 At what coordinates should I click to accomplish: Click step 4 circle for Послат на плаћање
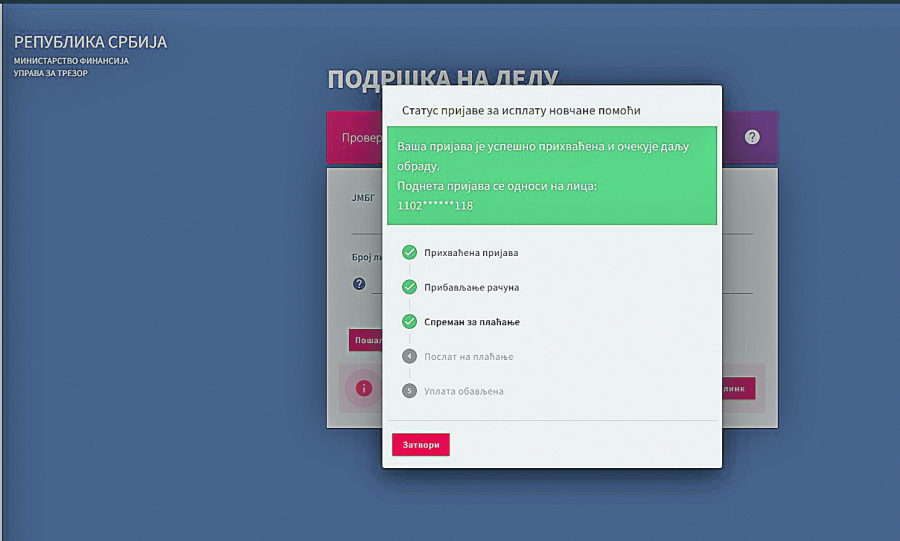[409, 356]
